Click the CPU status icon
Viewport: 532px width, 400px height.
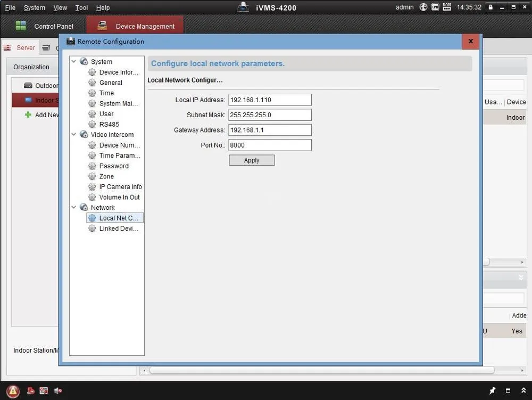point(435,7)
